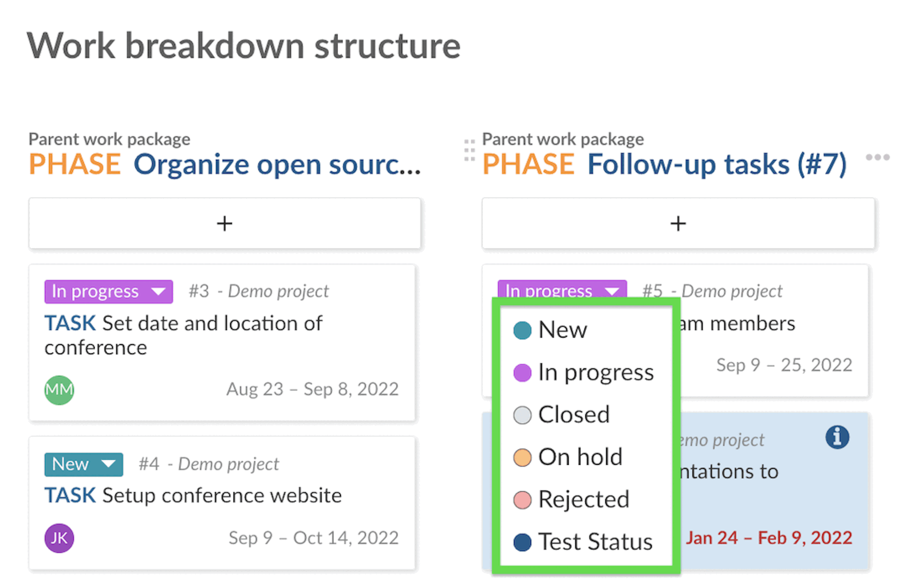Click the gray dot beside Closed status

click(522, 415)
